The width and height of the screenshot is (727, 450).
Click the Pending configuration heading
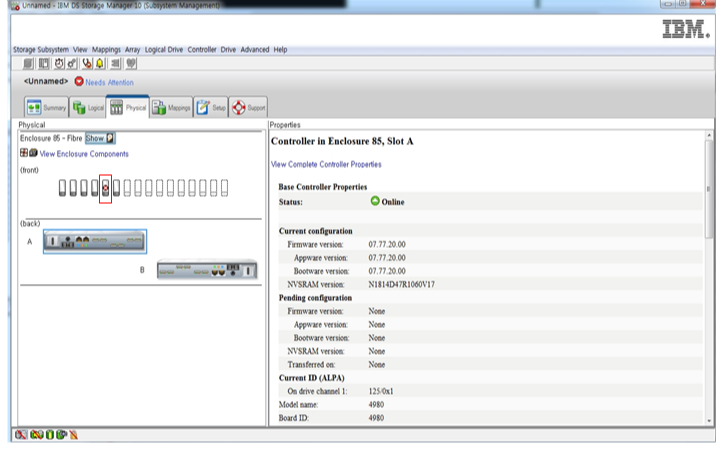(x=315, y=298)
